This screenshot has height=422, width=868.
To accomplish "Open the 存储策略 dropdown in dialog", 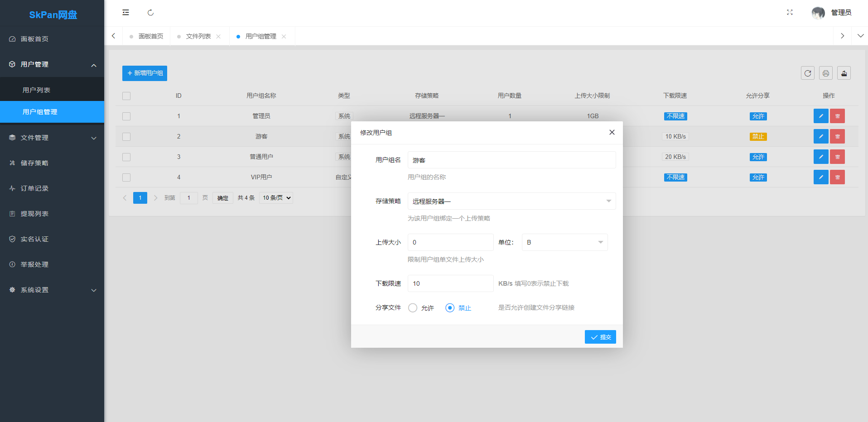I will tap(511, 201).
